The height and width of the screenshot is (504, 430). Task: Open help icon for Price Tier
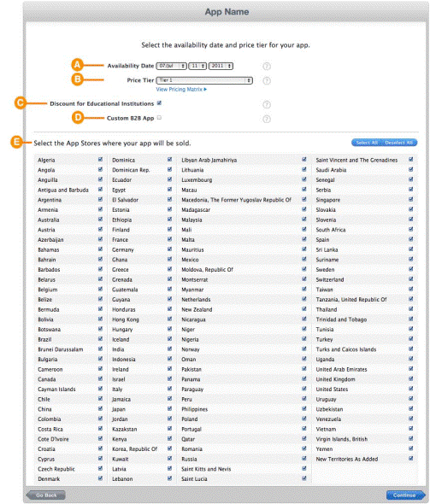click(267, 80)
